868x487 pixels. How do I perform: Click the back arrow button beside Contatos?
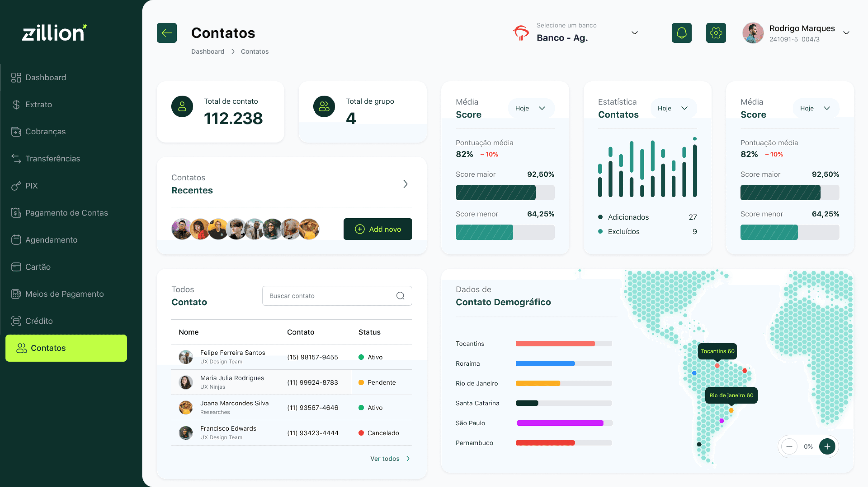pyautogui.click(x=167, y=33)
